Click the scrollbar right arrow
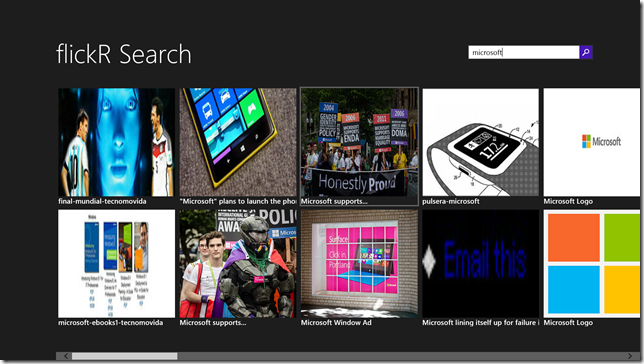This screenshot has width=644, height=364. (x=630, y=356)
